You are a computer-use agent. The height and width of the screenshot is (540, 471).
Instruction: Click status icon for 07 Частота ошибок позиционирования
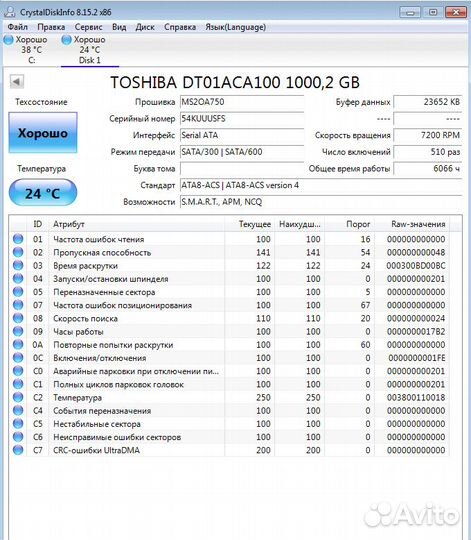pyautogui.click(x=18, y=305)
